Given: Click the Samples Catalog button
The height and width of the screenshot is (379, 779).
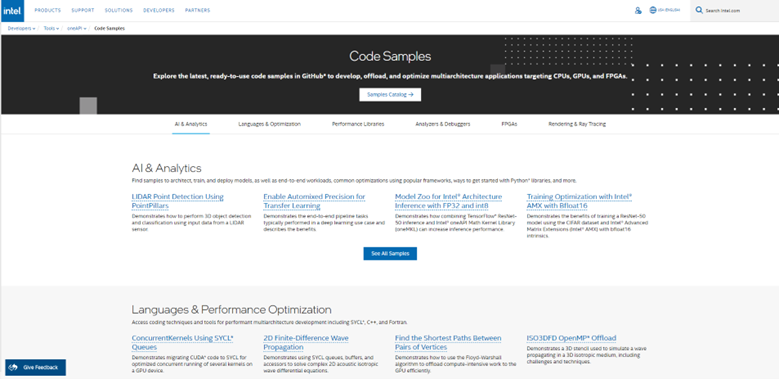Looking at the screenshot, I should (x=390, y=94).
